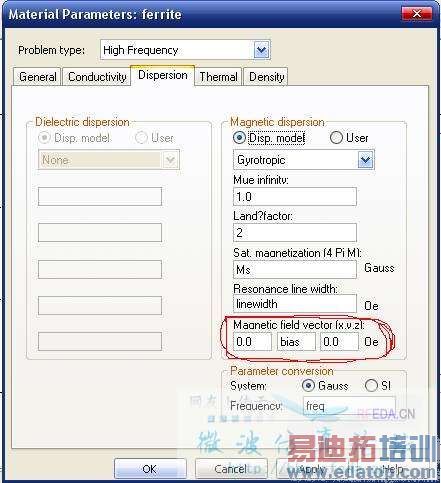Open the Density tab
This screenshot has height=483, width=441.
[x=266, y=77]
